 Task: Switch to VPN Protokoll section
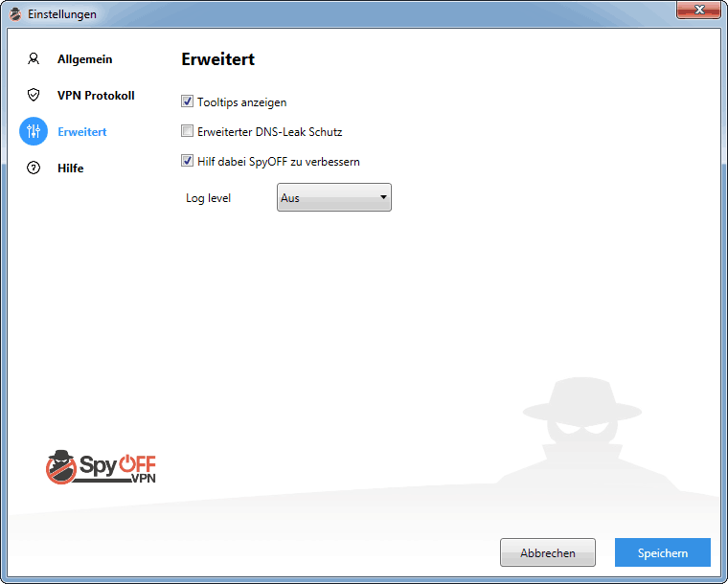click(x=96, y=96)
